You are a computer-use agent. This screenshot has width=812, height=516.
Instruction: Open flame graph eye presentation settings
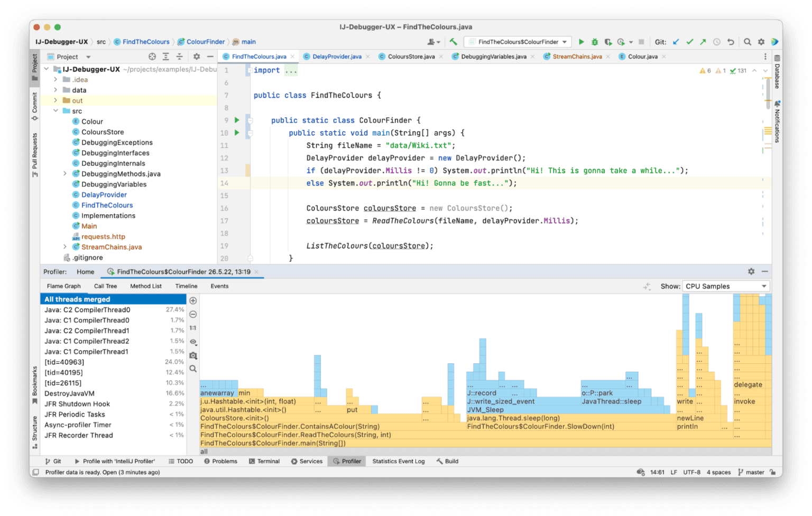coord(193,342)
